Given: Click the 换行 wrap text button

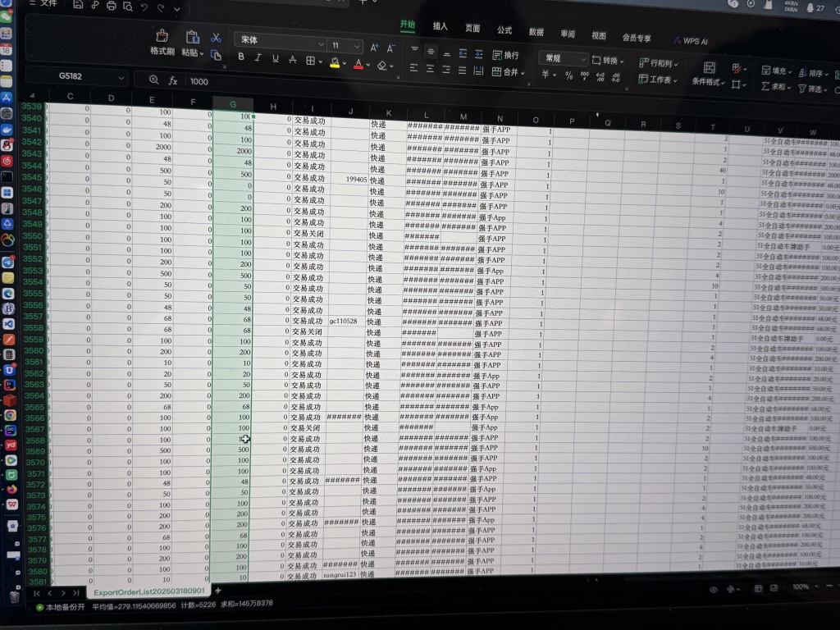Looking at the screenshot, I should point(506,55).
